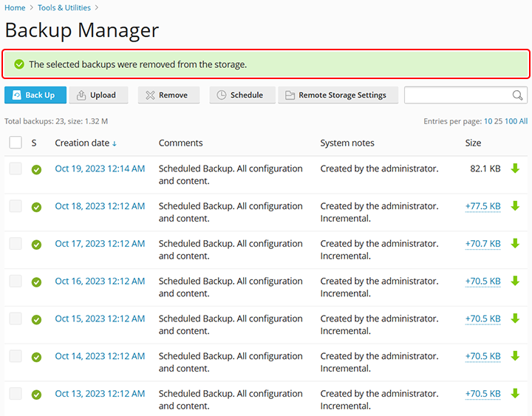532x416 pixels.
Task: Click the search magnifier icon
Action: click(x=518, y=95)
